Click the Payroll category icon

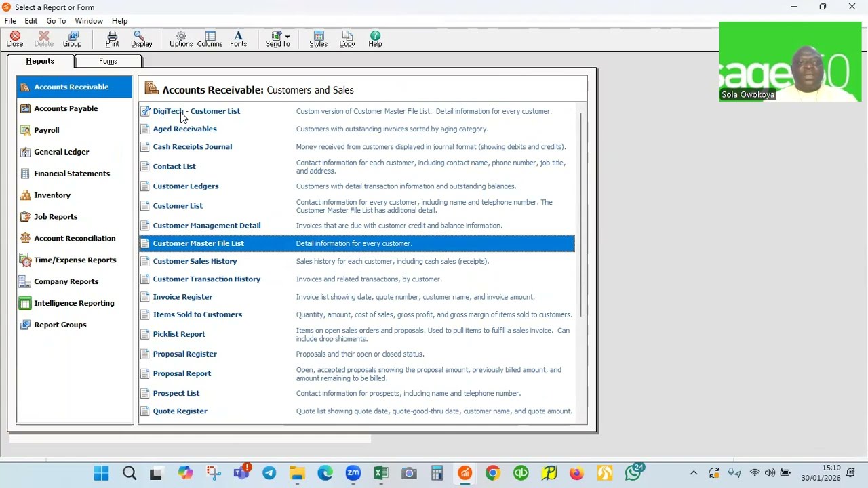25,130
